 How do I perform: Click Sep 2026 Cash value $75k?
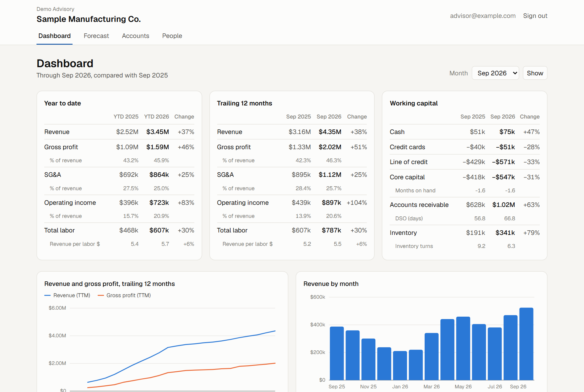point(507,132)
